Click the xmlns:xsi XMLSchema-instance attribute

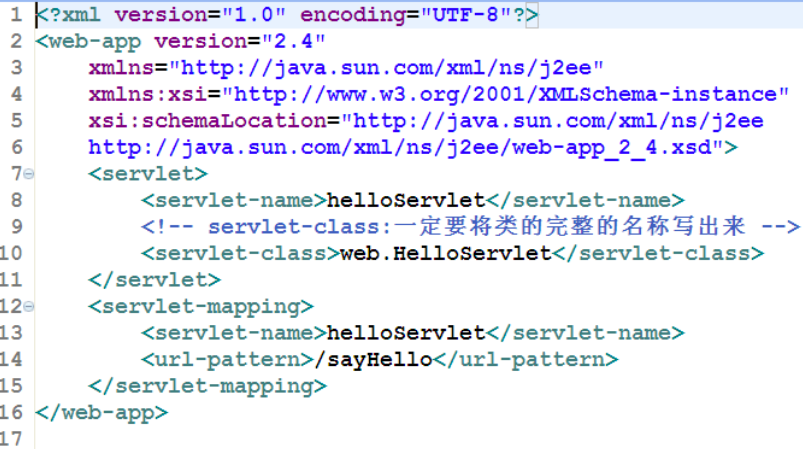click(438, 94)
